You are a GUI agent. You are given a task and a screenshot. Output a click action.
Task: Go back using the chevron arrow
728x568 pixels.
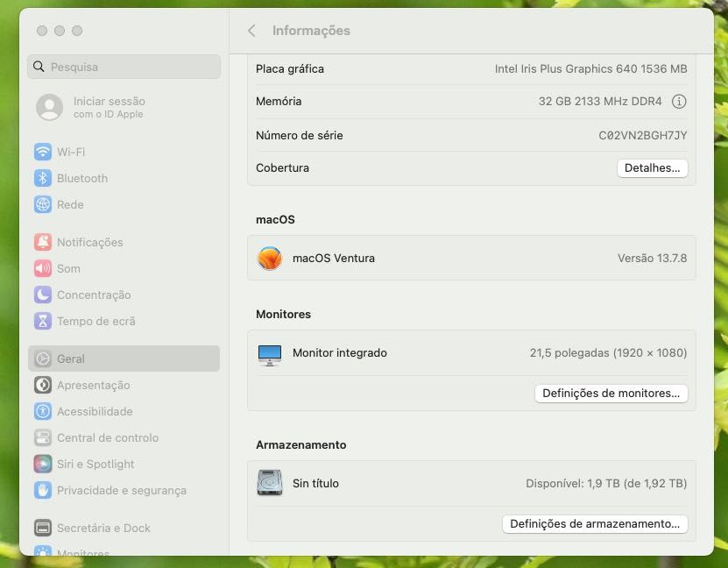coord(251,31)
